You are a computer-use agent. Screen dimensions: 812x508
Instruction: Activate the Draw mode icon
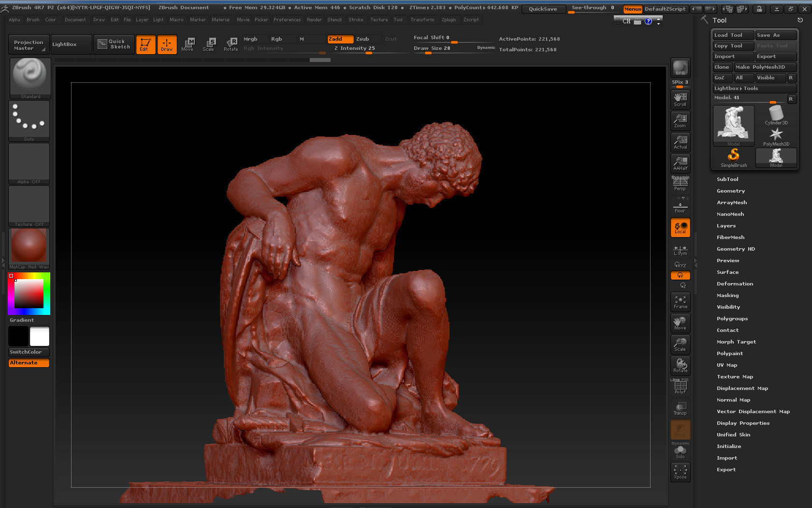(167, 45)
